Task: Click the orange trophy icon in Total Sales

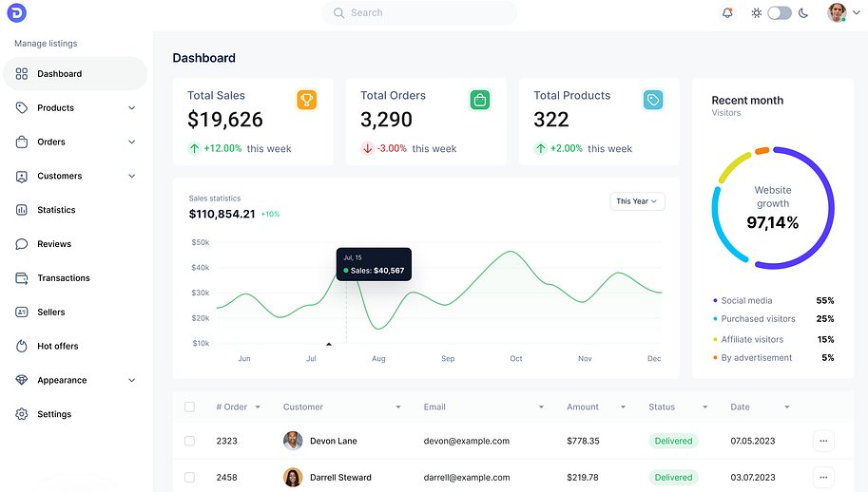Action: coord(306,100)
